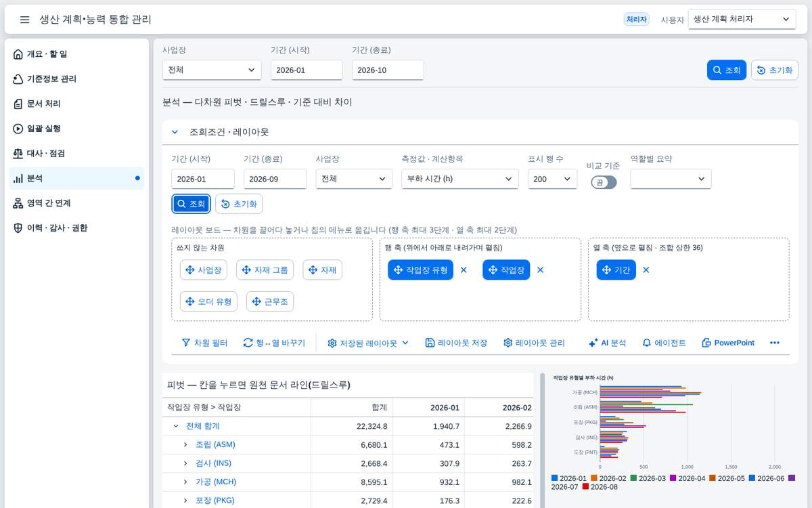Open 측정값·계산항목 dropdown 부하 시간
812x508 pixels.
click(x=460, y=179)
